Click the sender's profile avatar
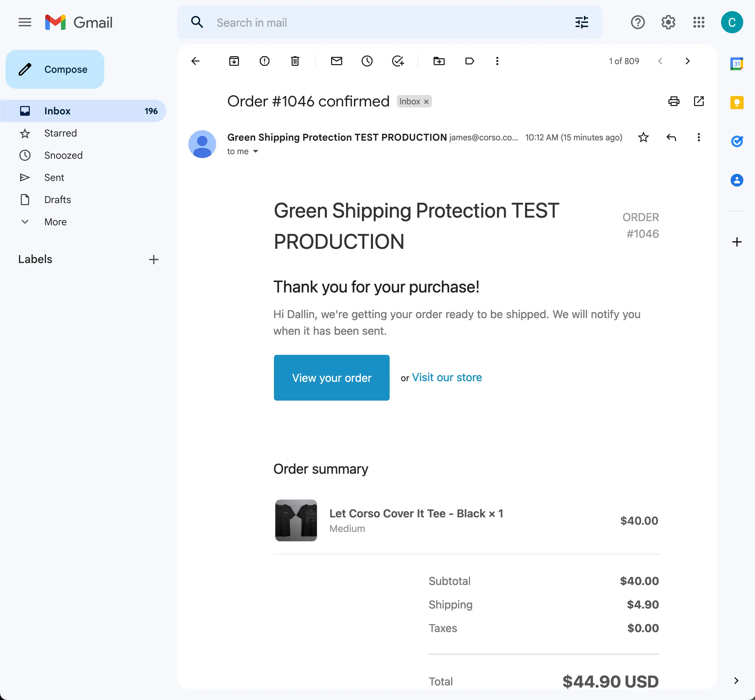Screen dimensions: 755x700 click(x=202, y=144)
